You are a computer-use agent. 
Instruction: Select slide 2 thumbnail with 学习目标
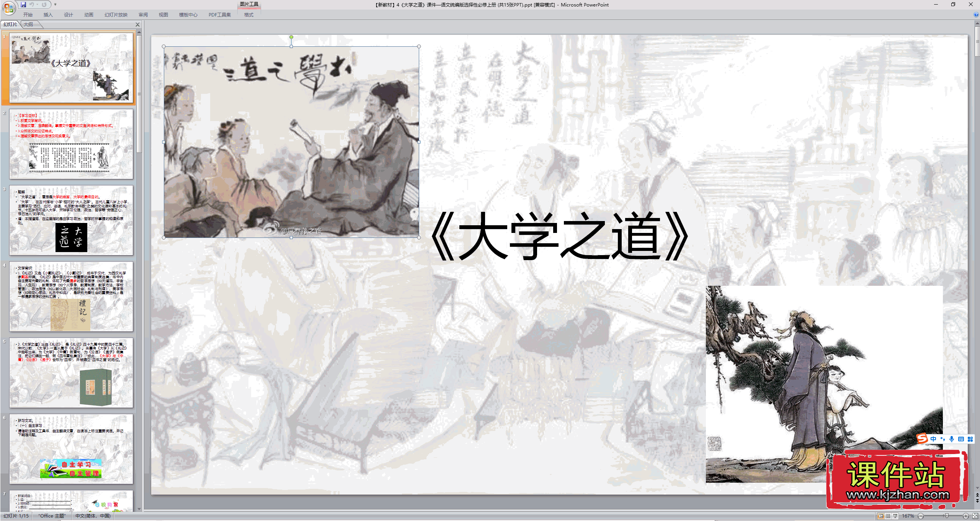71,144
